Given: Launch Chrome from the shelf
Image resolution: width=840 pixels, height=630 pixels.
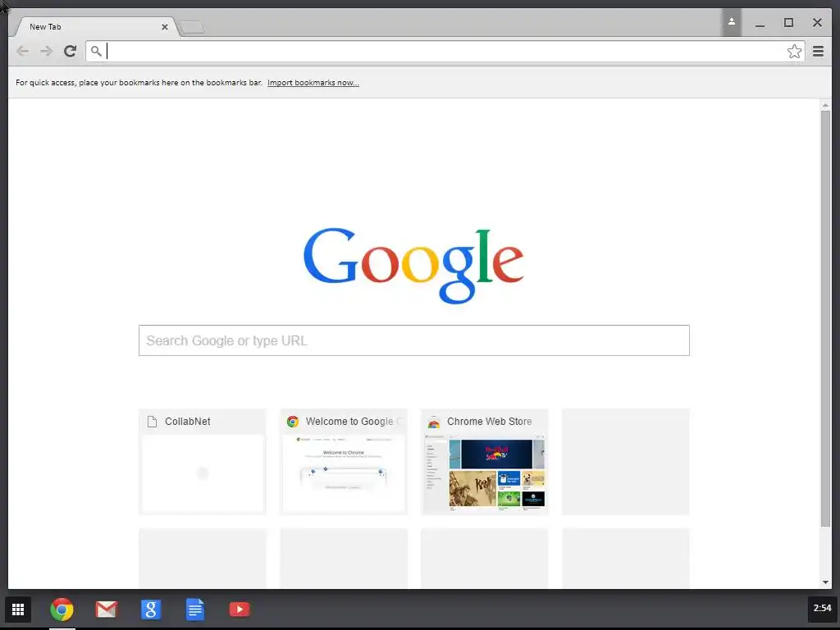Looking at the screenshot, I should point(62,609).
